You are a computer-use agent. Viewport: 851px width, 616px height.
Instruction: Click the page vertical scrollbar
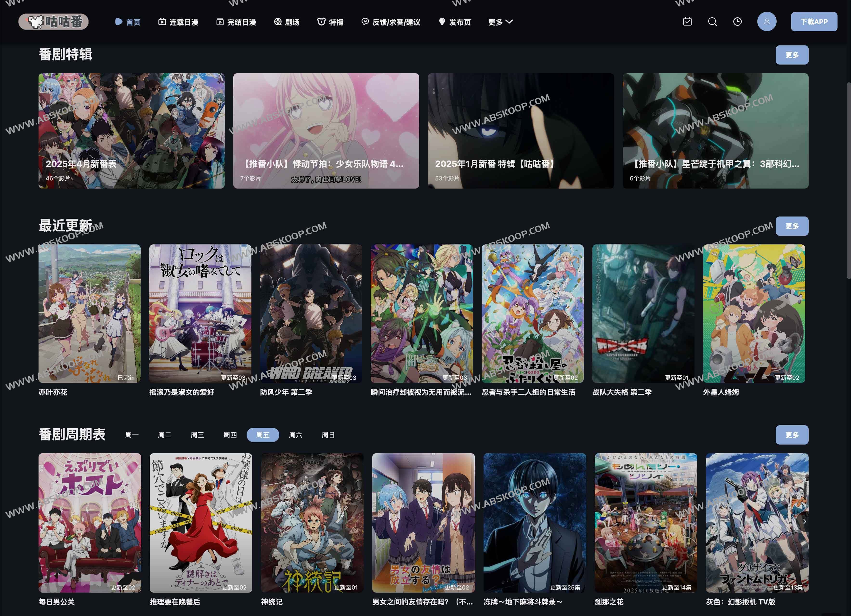[848, 180]
